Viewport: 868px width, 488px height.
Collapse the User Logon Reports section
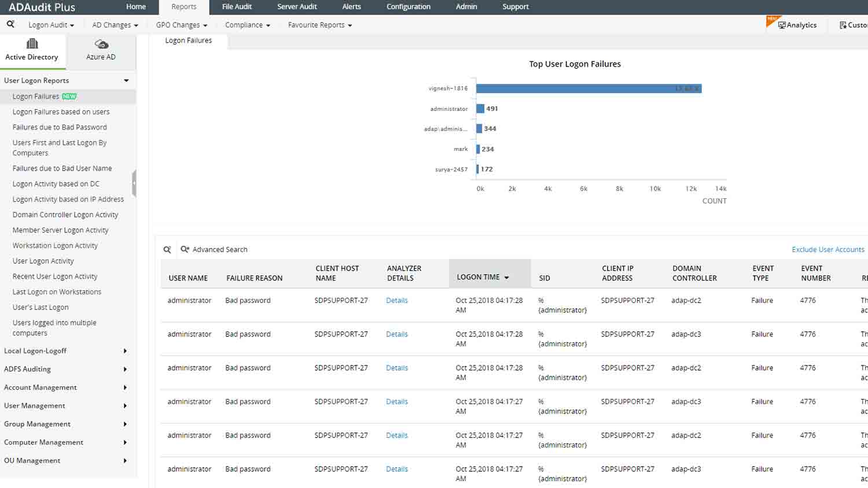click(126, 80)
